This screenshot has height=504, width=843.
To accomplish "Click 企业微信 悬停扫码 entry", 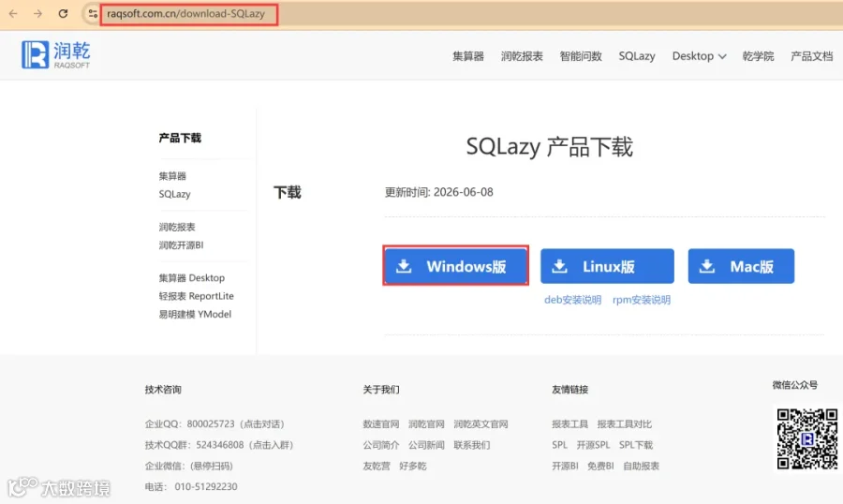I will (188, 466).
